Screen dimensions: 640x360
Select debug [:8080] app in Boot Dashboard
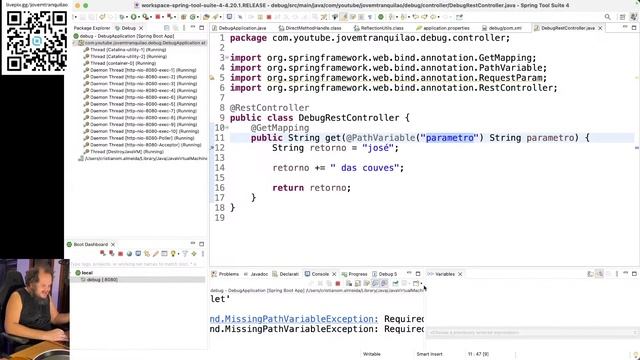click(x=102, y=280)
